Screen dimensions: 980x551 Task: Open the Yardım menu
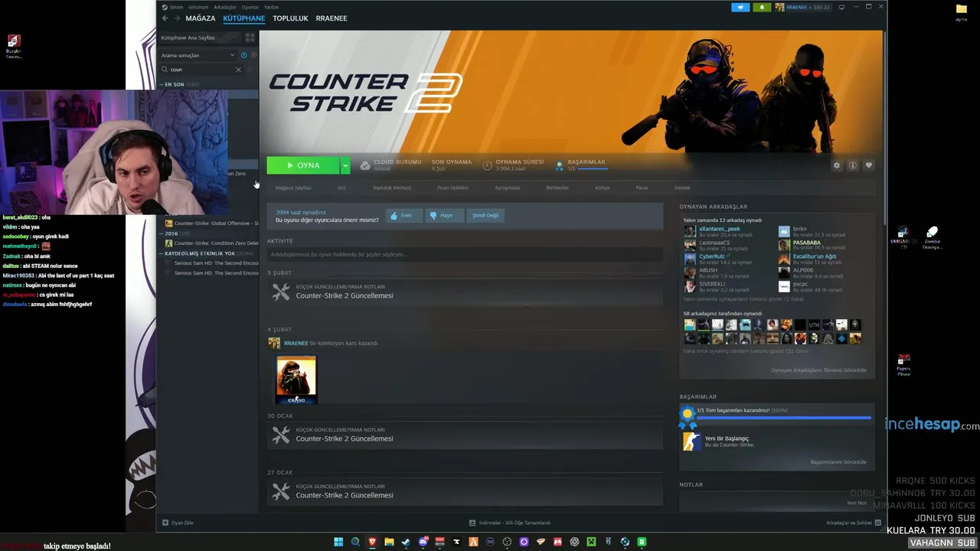coord(272,7)
